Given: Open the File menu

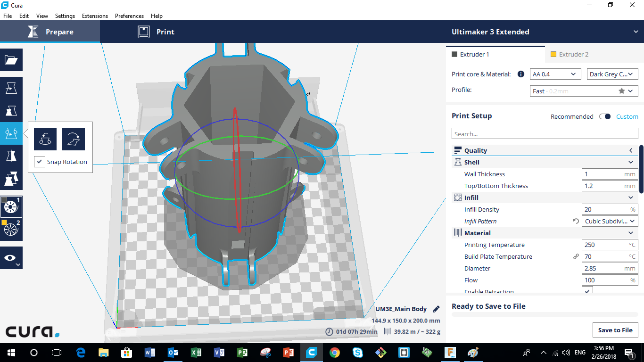Looking at the screenshot, I should 8,16.
